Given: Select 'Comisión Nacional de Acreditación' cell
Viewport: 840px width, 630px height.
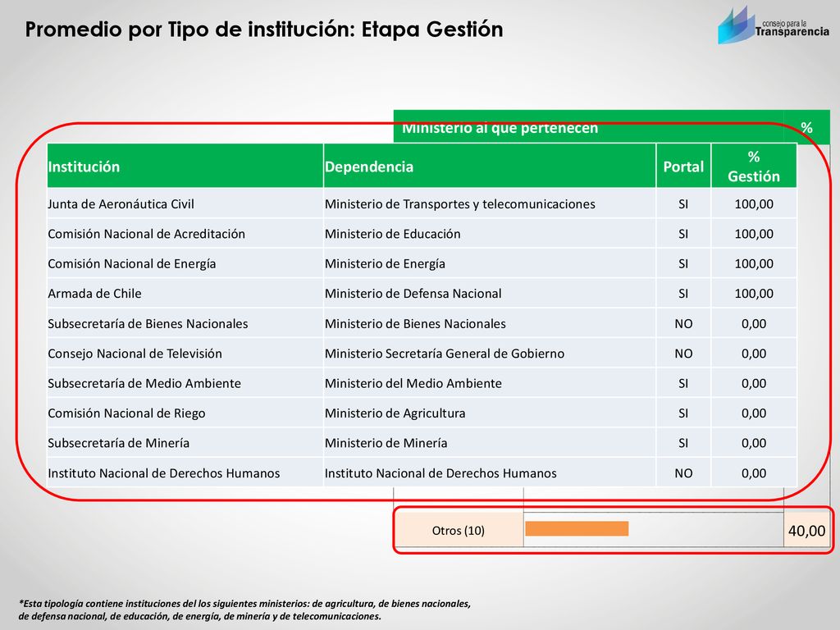Looking at the screenshot, I should pos(185,234).
